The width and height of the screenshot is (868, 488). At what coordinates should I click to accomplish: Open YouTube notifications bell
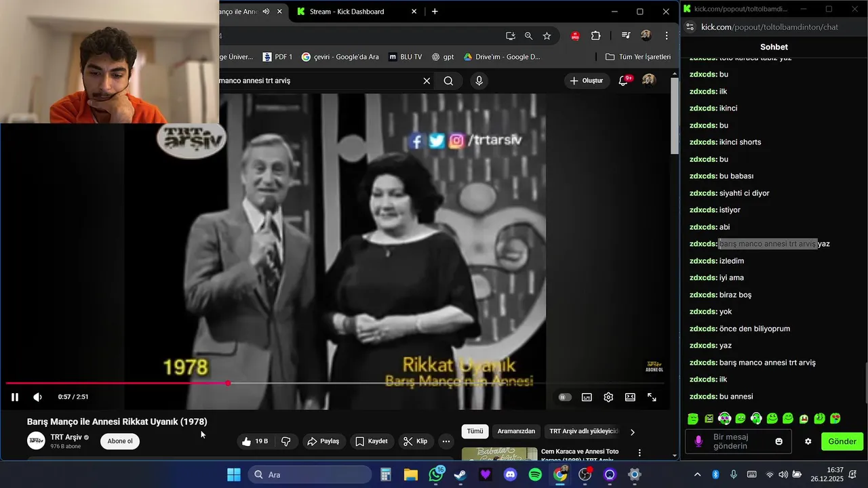[x=623, y=81]
